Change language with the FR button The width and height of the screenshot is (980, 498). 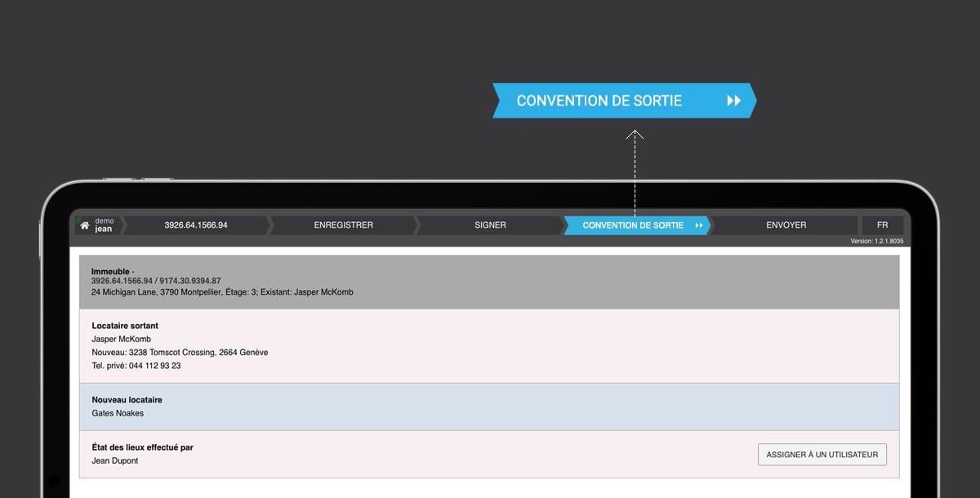coord(883,225)
